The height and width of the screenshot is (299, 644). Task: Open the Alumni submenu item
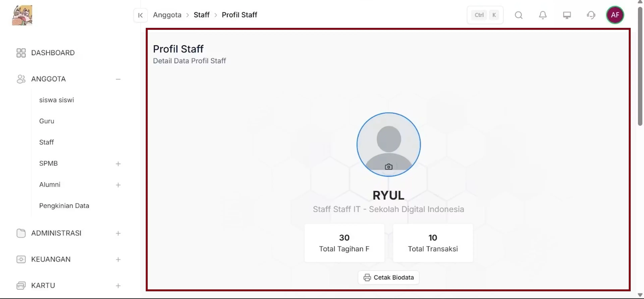50,185
